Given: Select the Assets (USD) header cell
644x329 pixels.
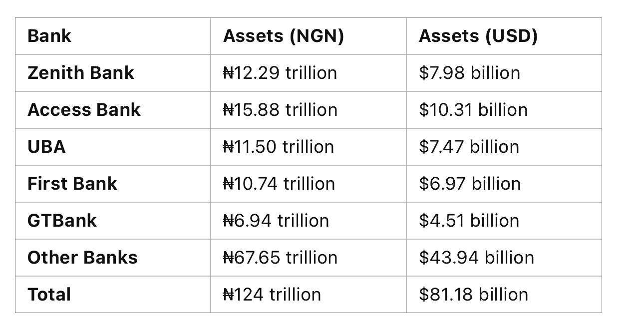Looking at the screenshot, I should click(478, 36).
